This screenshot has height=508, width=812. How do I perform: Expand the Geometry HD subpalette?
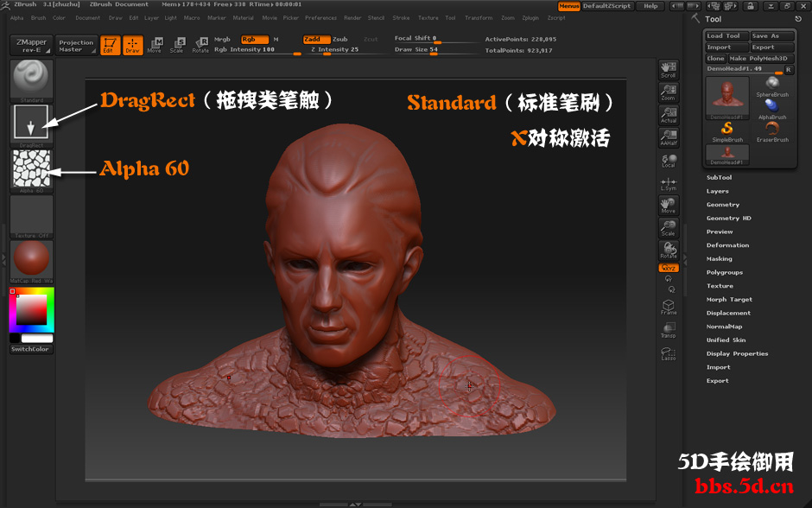point(728,219)
